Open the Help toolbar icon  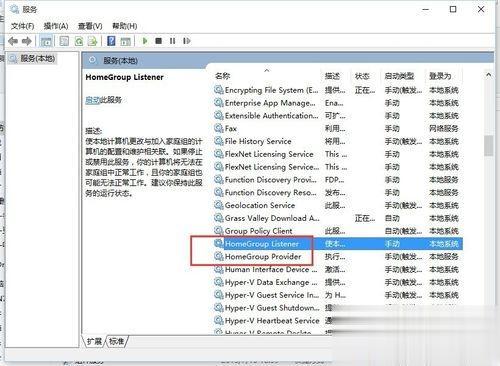[x=111, y=41]
